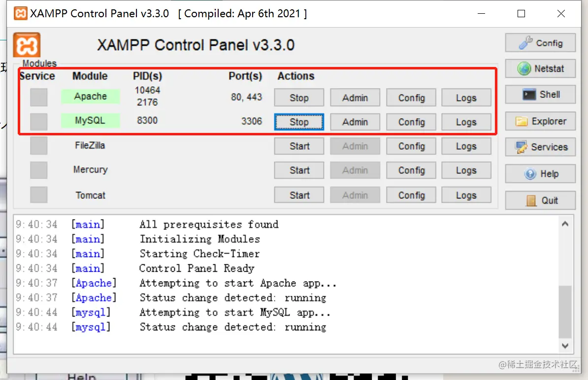Close the XAMPP Control Panel window

click(561, 13)
